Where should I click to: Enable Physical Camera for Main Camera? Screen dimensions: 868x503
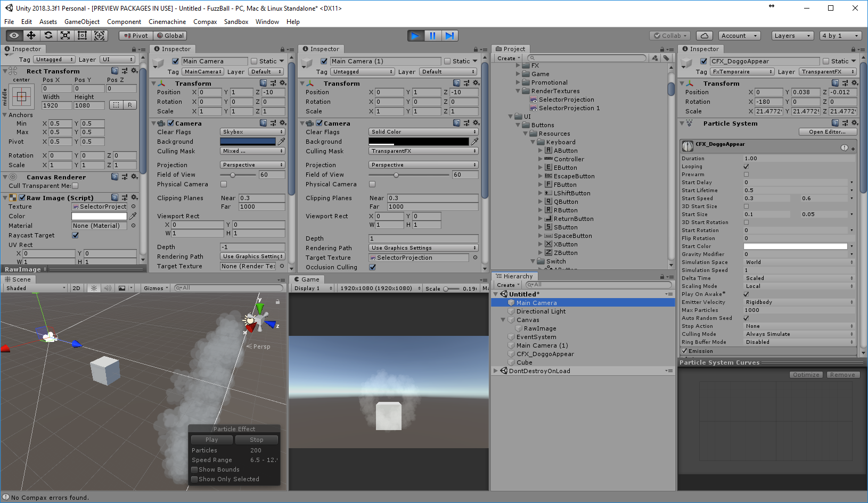pyautogui.click(x=224, y=184)
